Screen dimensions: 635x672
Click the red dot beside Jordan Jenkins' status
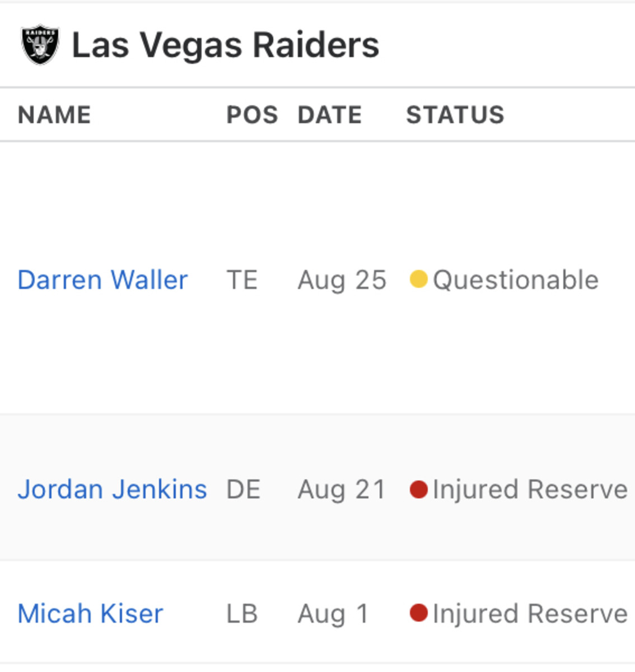pos(418,489)
